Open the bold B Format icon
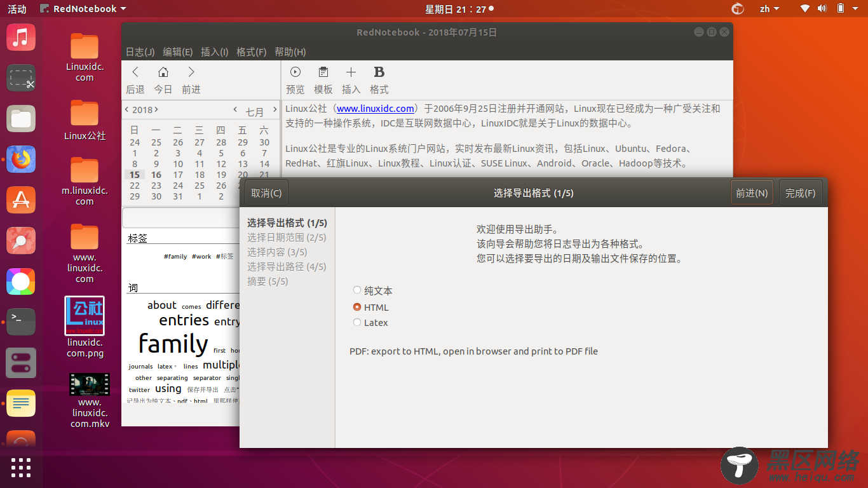 (x=379, y=72)
